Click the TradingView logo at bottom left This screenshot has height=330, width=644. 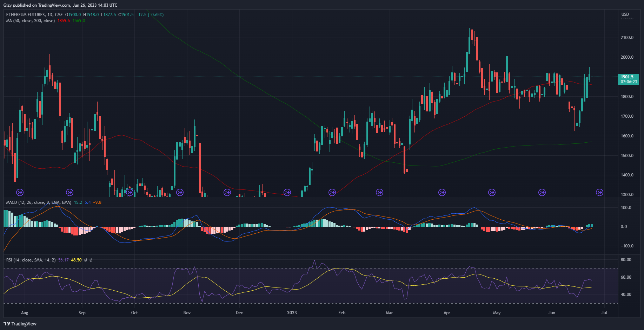coord(20,324)
